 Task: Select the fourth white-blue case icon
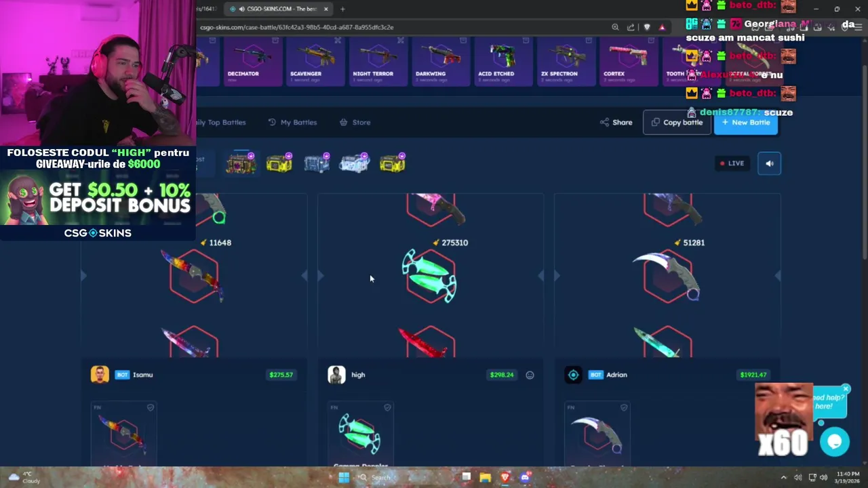355,163
